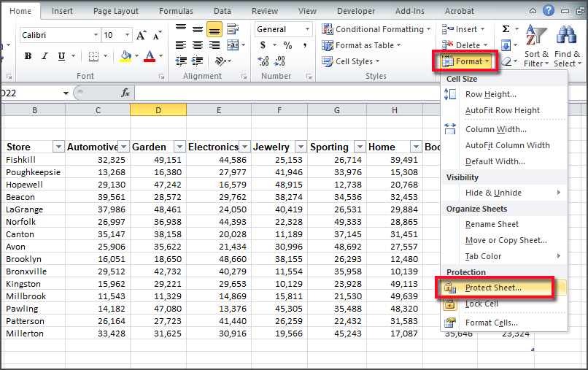This screenshot has width=588, height=370.
Task: Open Jewelry column filter dropdown
Action: [301, 147]
